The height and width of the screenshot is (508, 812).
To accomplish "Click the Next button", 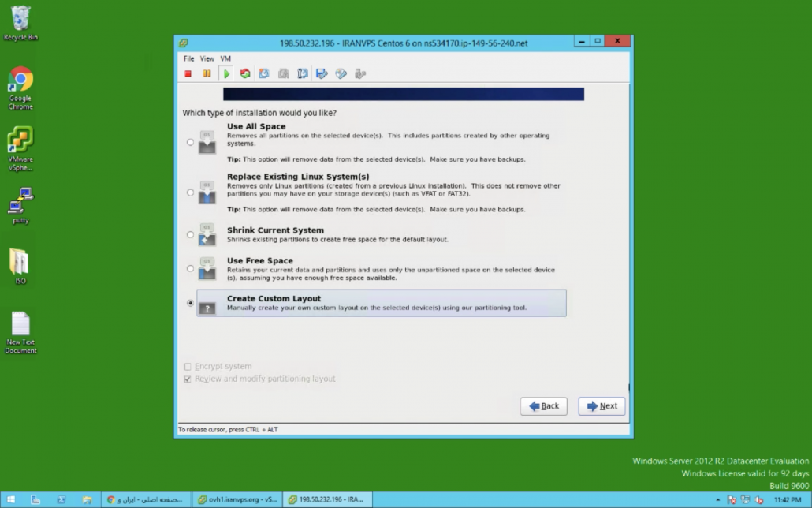I will point(602,406).
